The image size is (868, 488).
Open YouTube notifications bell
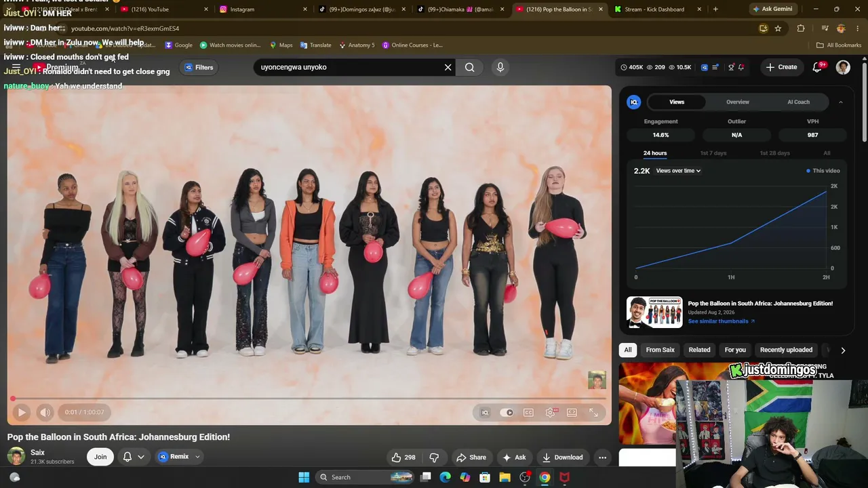[x=817, y=67]
